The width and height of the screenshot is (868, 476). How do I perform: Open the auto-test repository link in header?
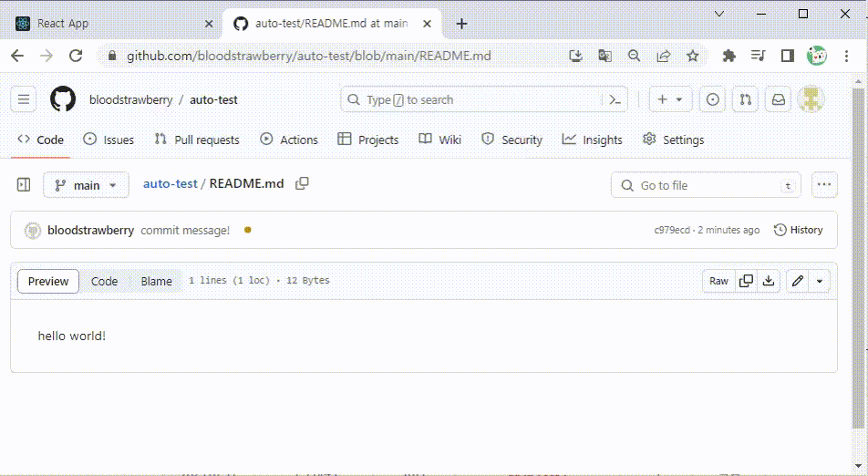pos(213,99)
